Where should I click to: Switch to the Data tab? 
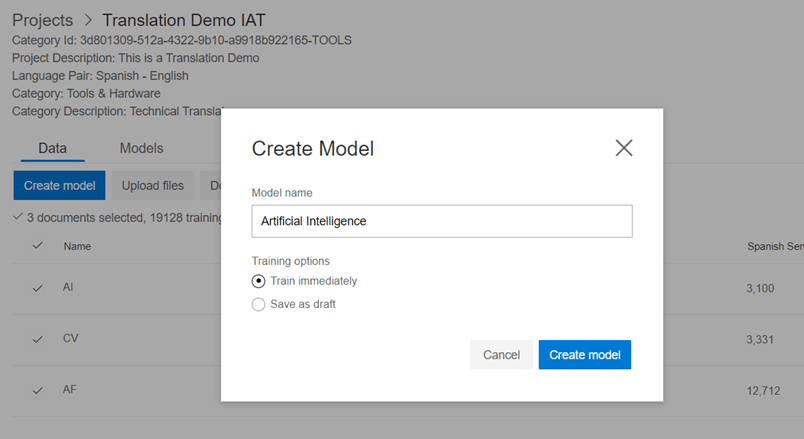[x=52, y=148]
